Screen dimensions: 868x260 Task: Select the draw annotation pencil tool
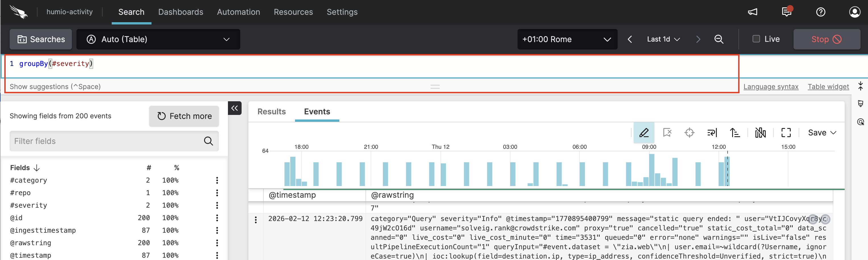(644, 133)
